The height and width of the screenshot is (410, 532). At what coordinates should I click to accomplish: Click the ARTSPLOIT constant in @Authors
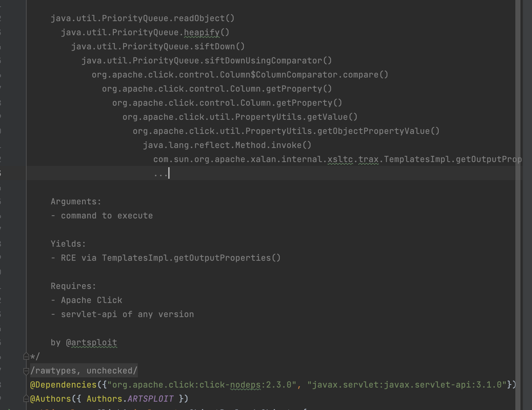pos(151,399)
